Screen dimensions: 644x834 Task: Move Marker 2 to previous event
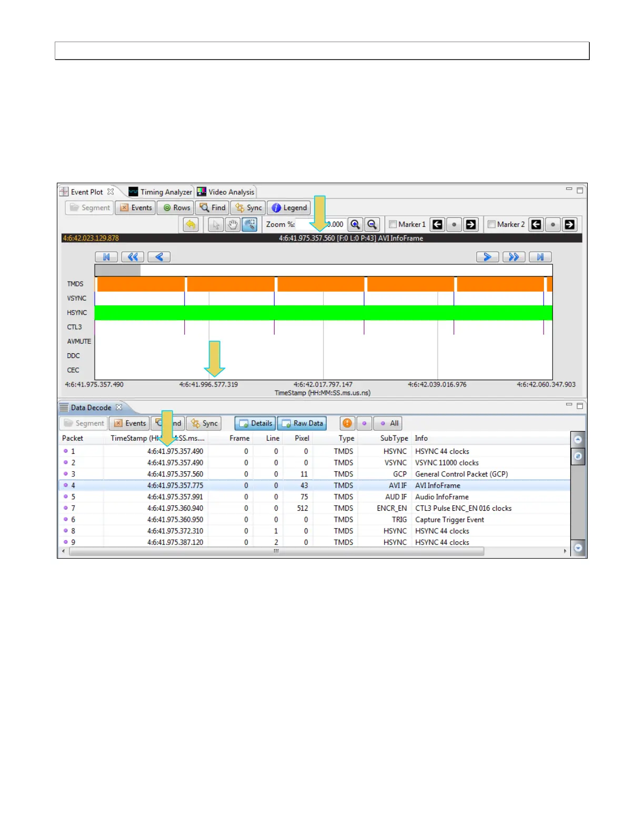[x=536, y=225]
